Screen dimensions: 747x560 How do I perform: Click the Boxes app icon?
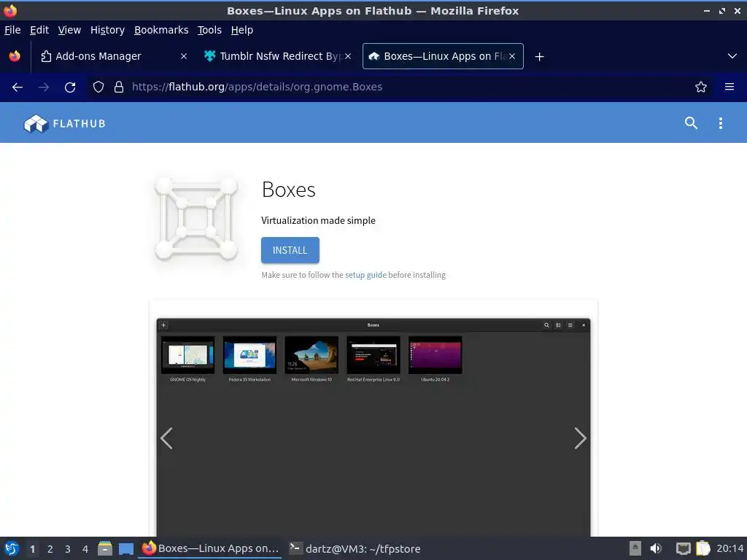point(196,219)
